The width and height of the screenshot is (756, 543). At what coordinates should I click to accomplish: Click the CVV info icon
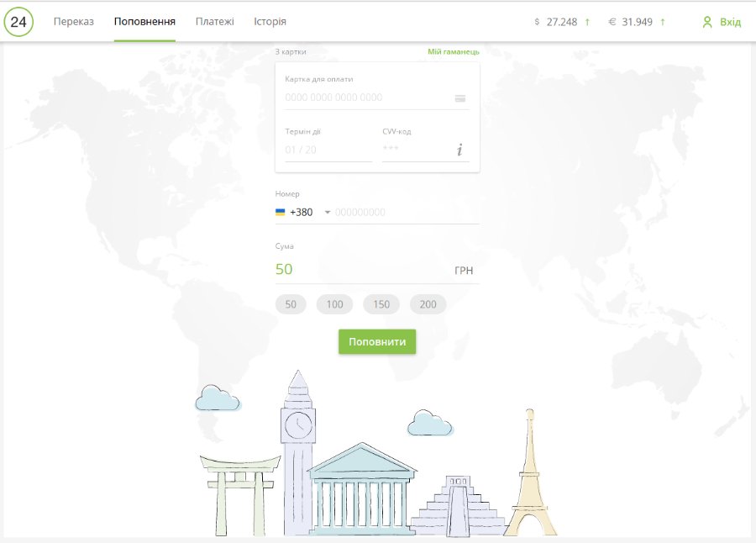pyautogui.click(x=459, y=150)
